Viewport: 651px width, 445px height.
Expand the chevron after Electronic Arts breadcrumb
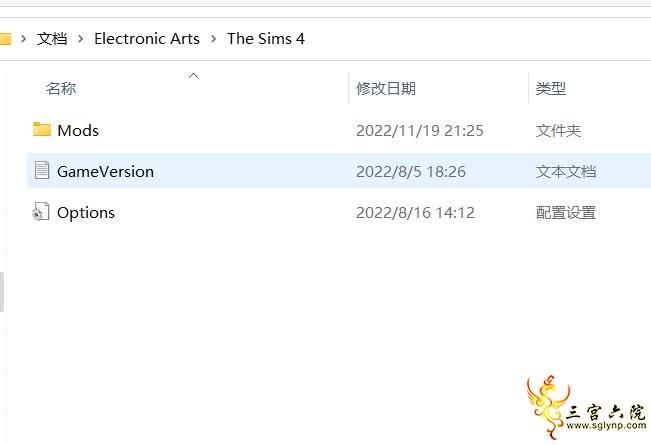coord(213,39)
